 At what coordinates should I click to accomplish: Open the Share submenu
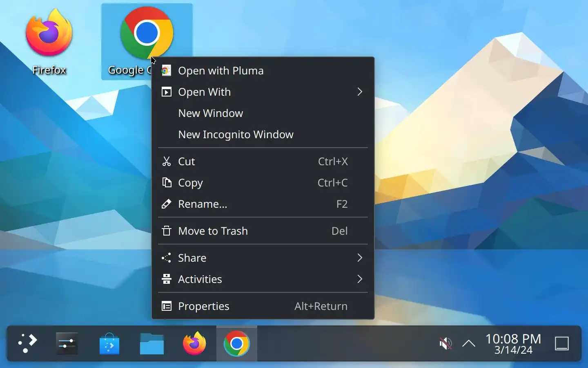[x=263, y=258]
